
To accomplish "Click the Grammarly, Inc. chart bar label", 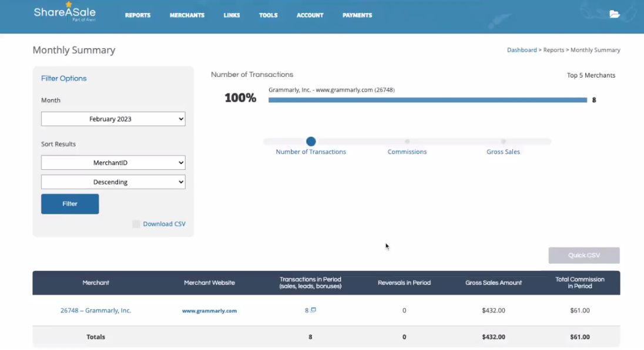I will [331, 90].
